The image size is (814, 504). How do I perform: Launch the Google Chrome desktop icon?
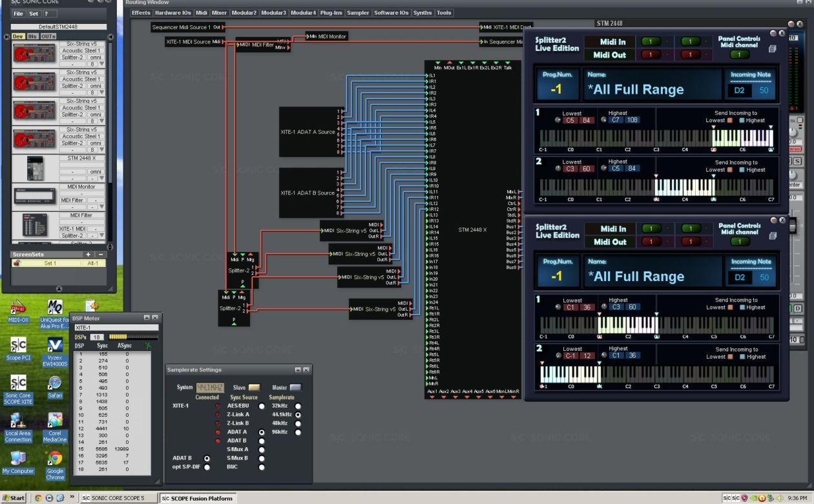coord(55,465)
